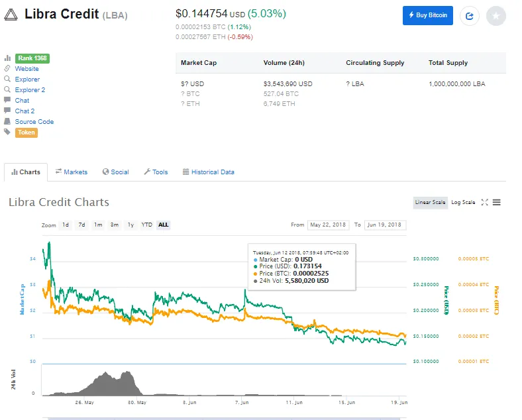Switch to the Markets tab
Viewport: 522px width, 420px height.
point(72,172)
